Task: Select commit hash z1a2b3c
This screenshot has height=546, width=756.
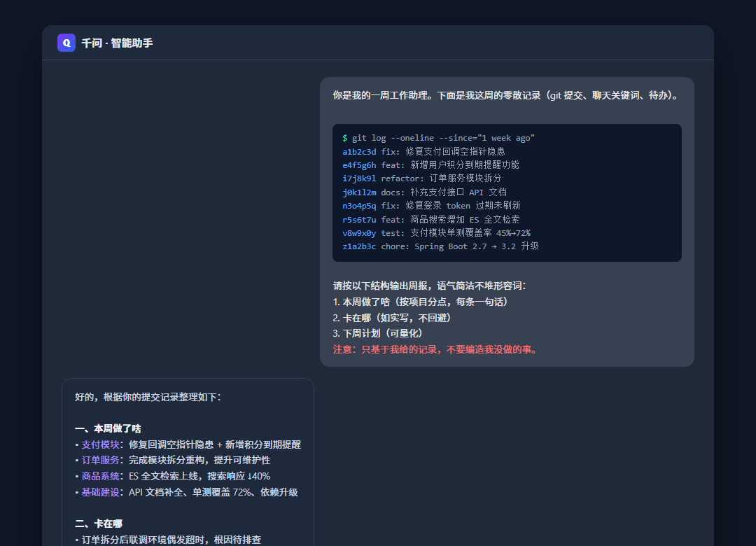Action: [359, 246]
